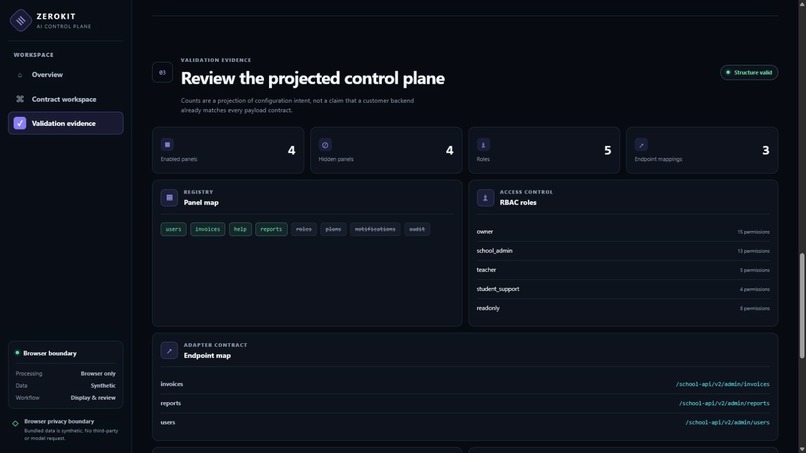Screen dimensions: 806x453
Task: Click the RBAC roles person icon
Action: [x=485, y=197]
